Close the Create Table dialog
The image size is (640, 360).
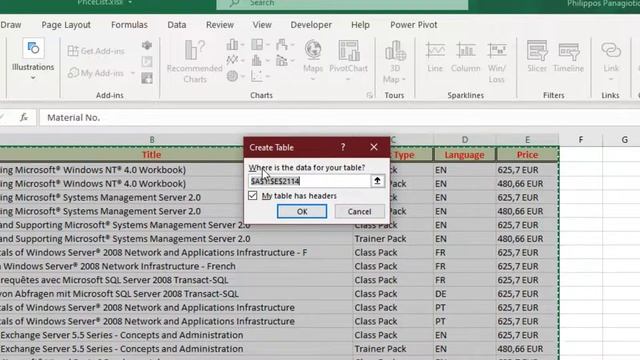point(374,147)
